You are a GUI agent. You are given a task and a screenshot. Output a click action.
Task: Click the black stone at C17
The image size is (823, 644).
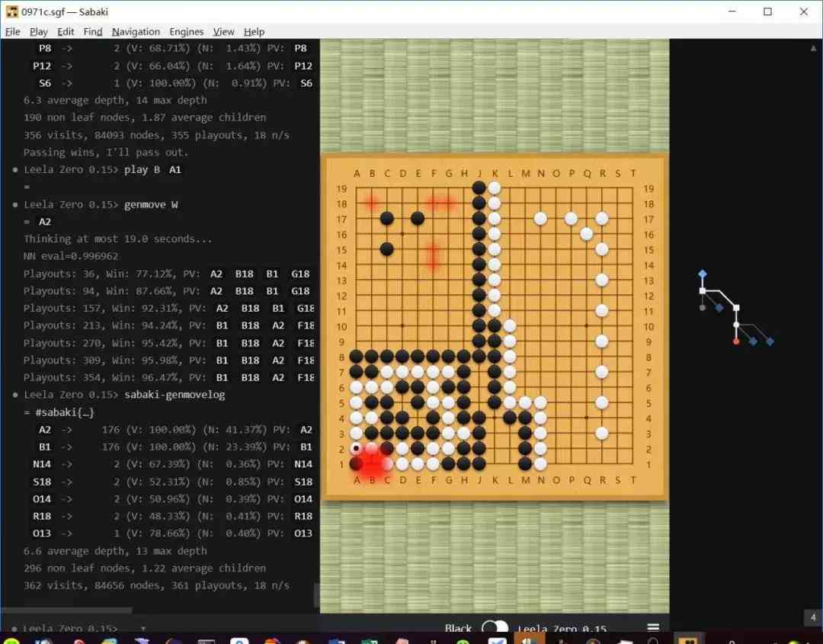pyautogui.click(x=387, y=218)
